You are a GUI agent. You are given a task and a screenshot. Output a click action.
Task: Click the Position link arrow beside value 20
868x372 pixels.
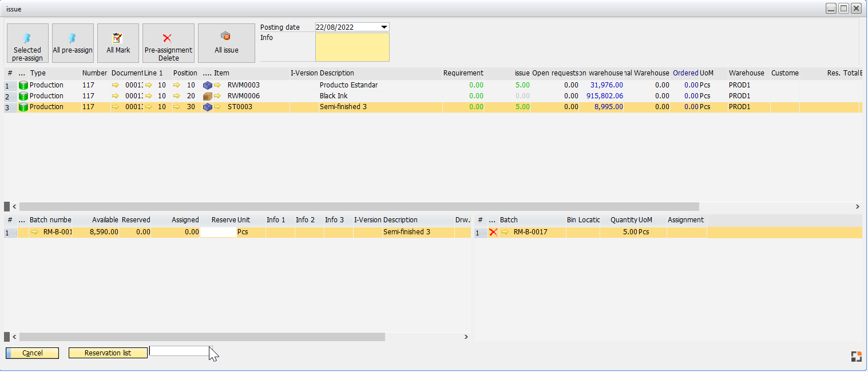[x=177, y=96]
